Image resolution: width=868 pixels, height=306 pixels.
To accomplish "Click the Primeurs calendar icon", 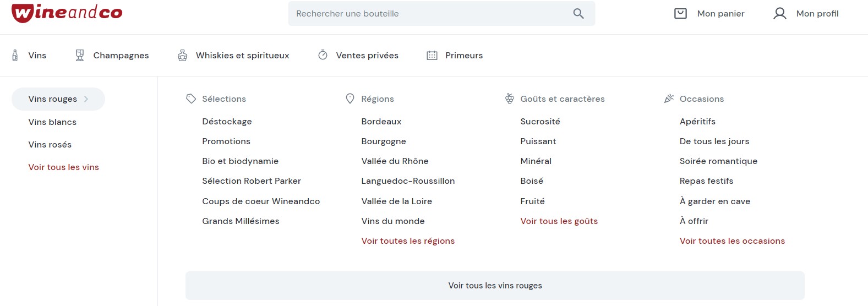I will pyautogui.click(x=432, y=56).
